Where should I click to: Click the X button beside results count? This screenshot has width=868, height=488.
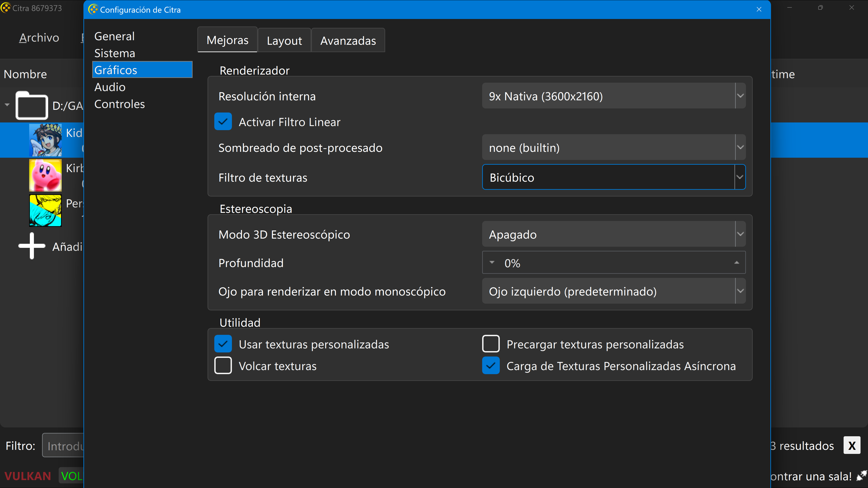tap(851, 446)
